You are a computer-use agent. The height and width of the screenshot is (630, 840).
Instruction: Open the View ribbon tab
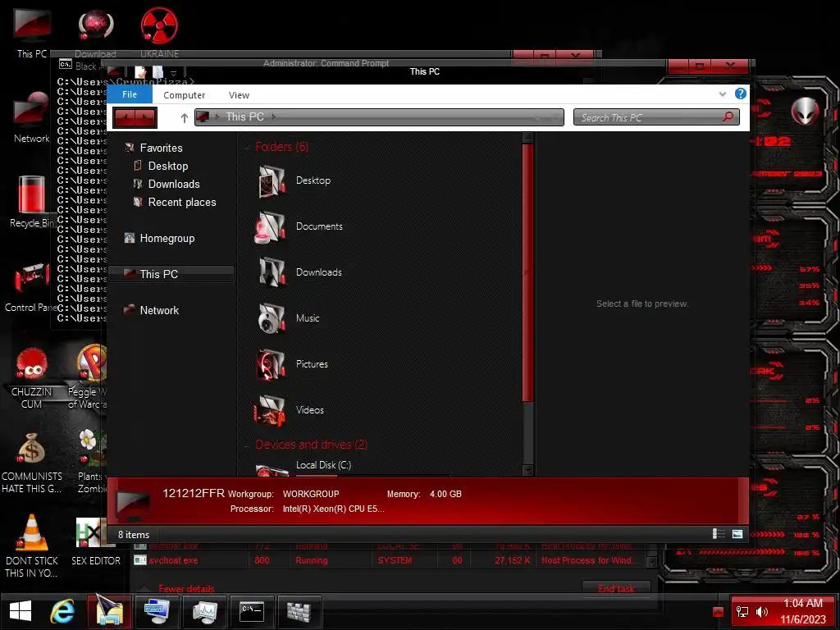click(x=239, y=95)
